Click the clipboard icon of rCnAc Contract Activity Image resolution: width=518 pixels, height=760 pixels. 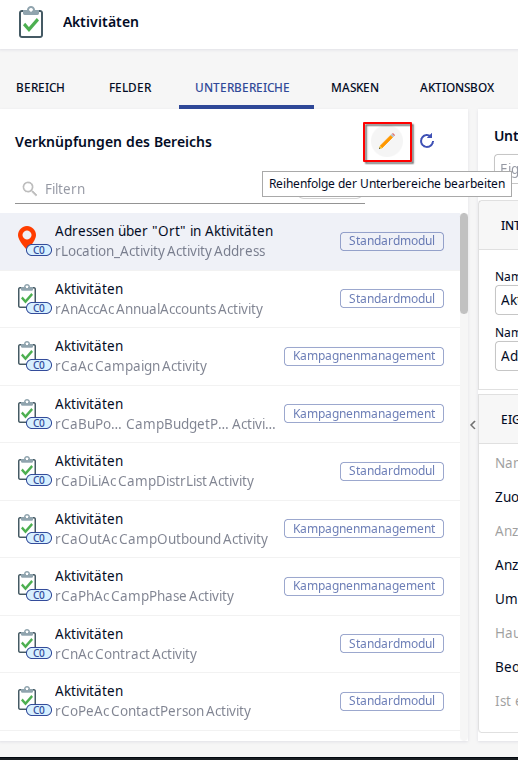27,641
